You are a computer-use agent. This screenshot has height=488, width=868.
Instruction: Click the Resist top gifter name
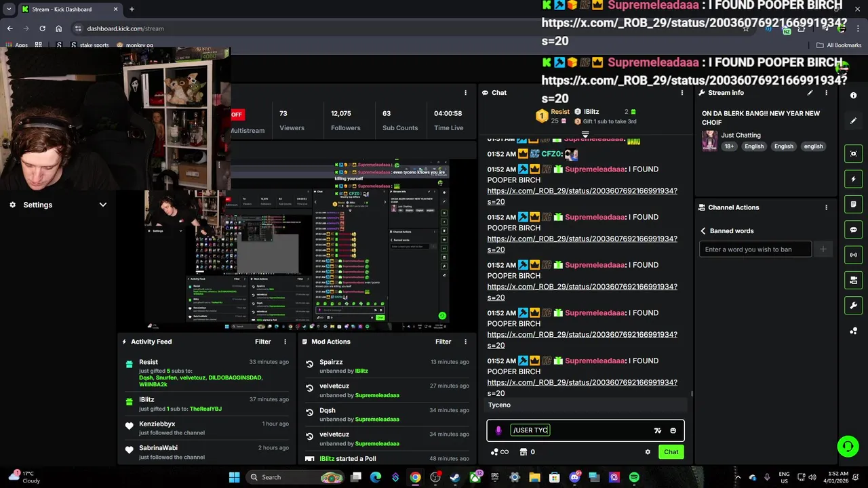(560, 112)
